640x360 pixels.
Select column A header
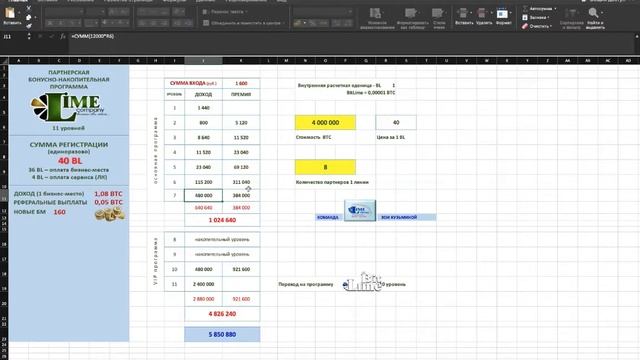pyautogui.click(x=19, y=60)
